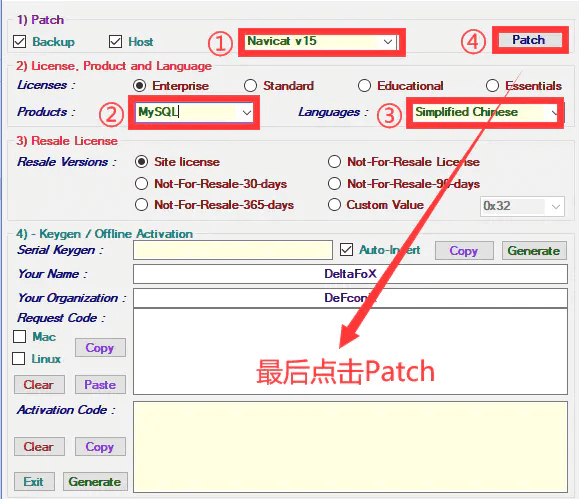Click the Exit button
The image size is (579, 499).
click(34, 481)
